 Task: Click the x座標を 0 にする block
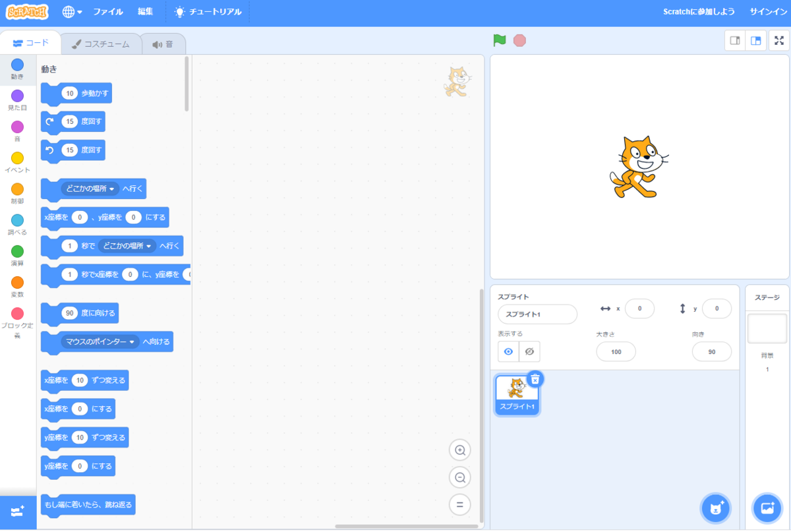(78, 409)
